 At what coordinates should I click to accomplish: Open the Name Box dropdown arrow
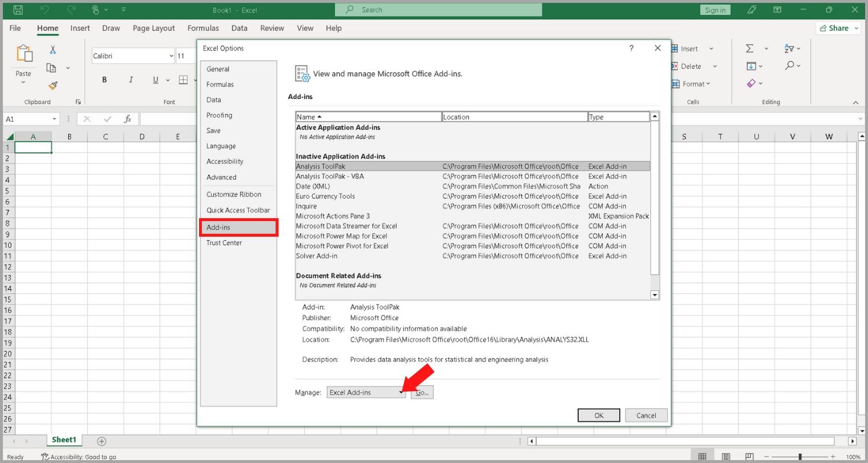[55, 119]
